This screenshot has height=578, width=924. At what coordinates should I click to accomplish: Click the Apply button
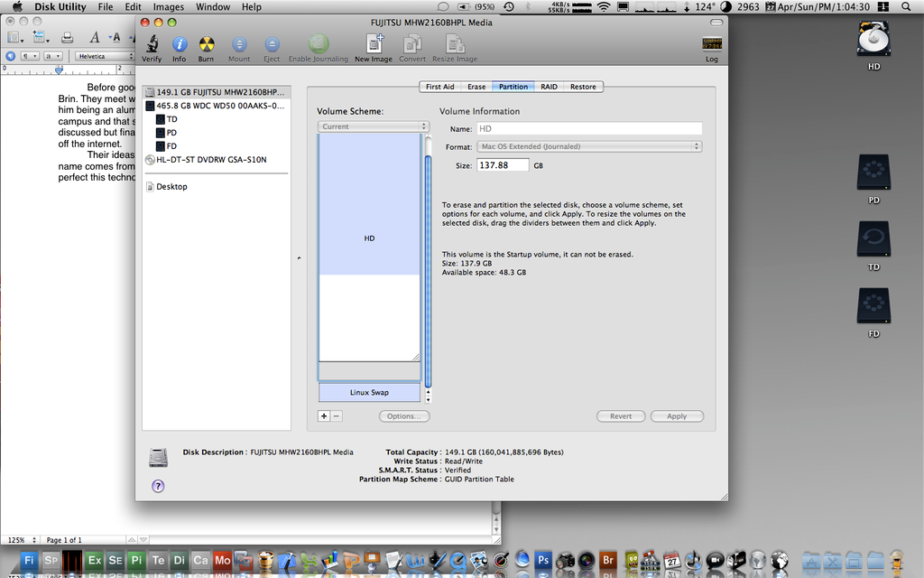(677, 416)
